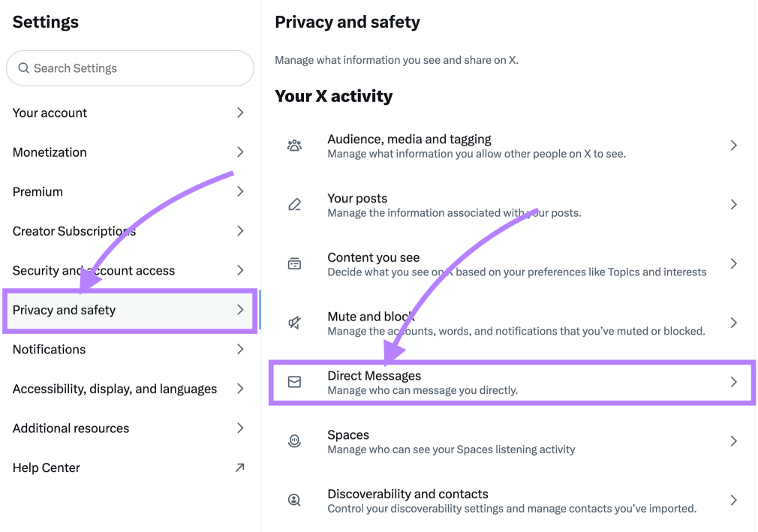This screenshot has height=532, width=758.
Task: Click the search magnifier icon in Settings
Action: click(x=24, y=68)
